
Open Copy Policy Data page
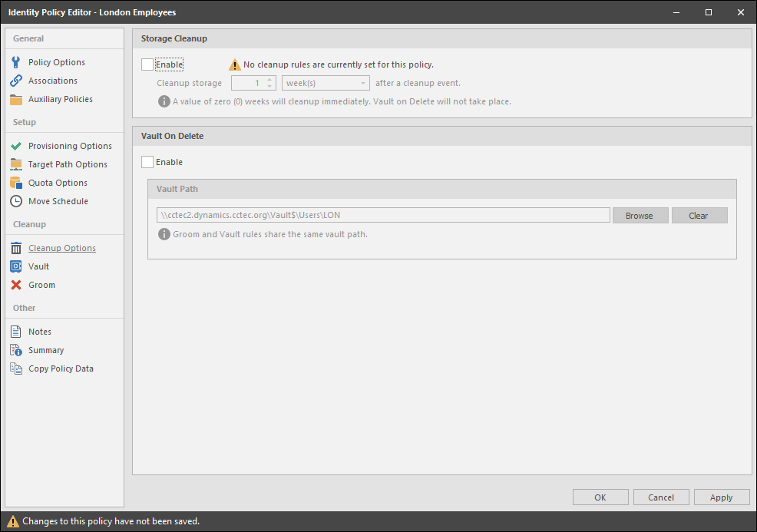pyautogui.click(x=61, y=368)
